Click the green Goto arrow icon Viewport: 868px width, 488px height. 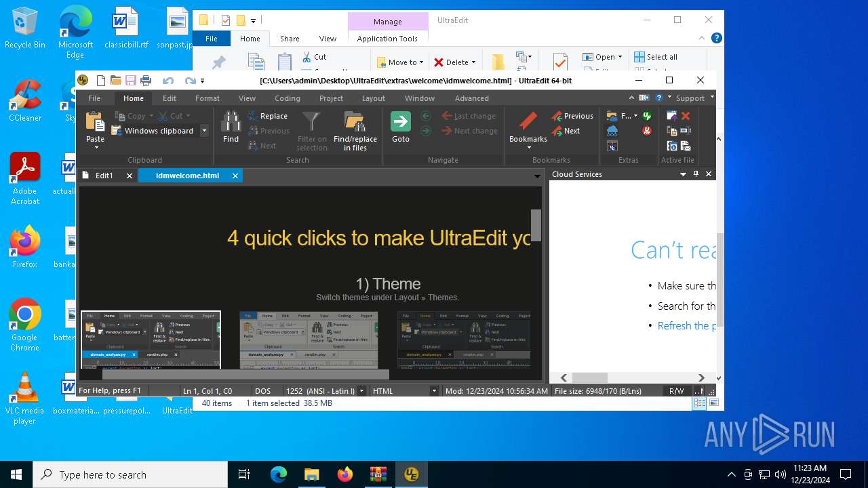[400, 121]
